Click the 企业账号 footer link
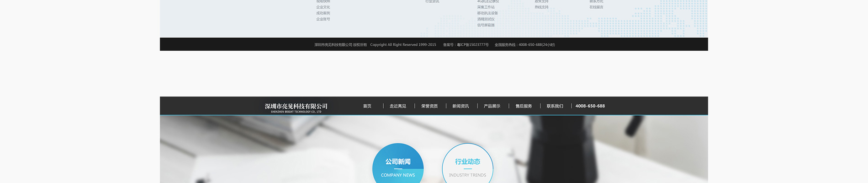 [x=323, y=19]
